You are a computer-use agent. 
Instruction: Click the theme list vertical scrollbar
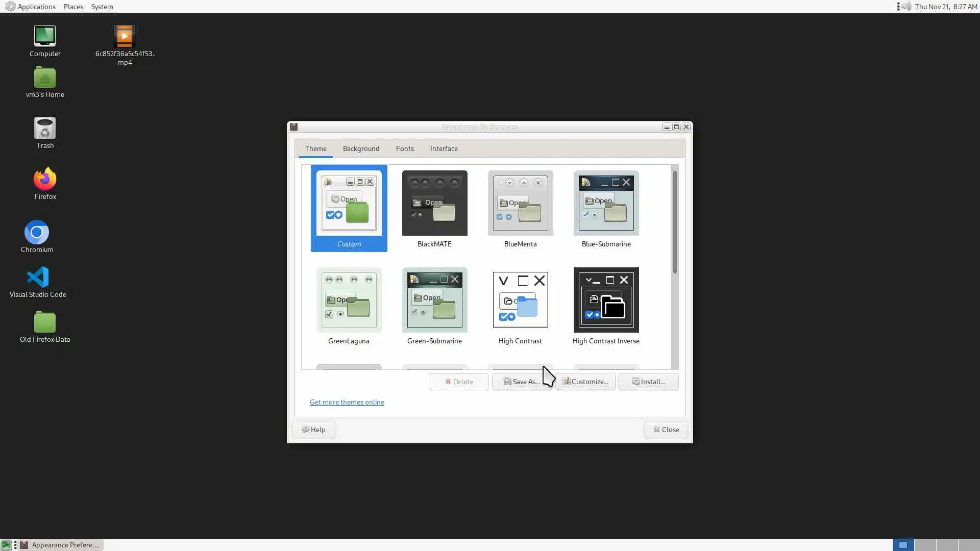coord(674,222)
